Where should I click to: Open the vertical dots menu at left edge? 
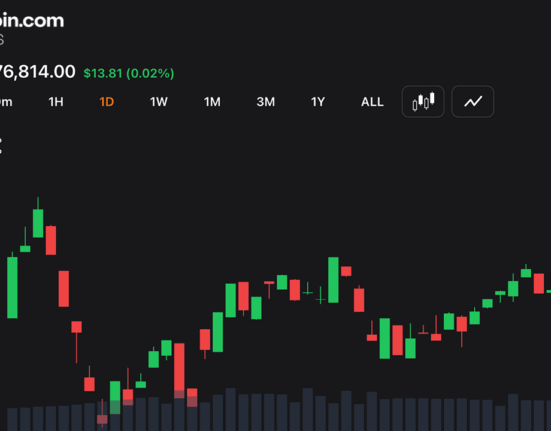pos(1,146)
